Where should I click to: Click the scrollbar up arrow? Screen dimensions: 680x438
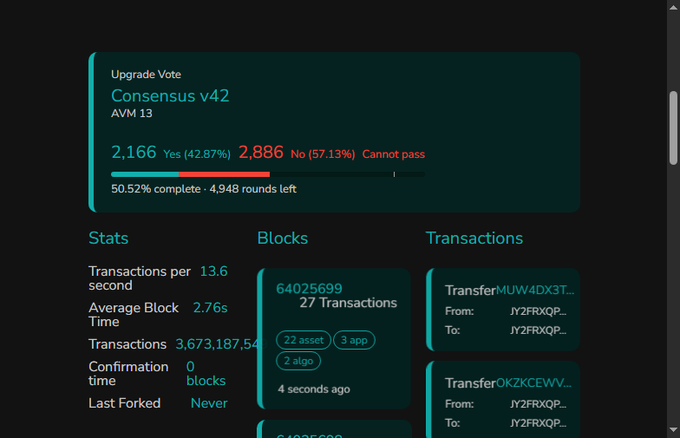(673, 8)
